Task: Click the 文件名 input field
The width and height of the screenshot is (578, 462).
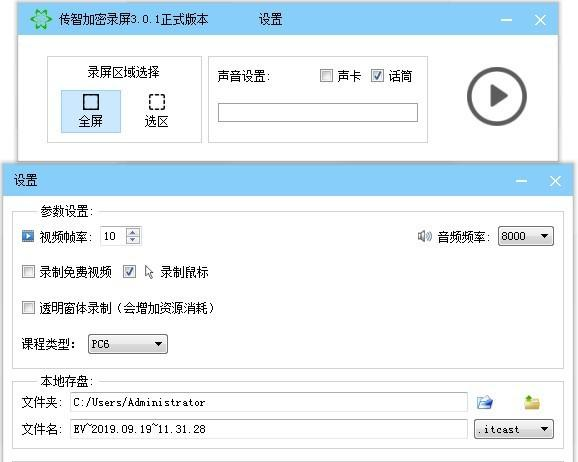Action: click(x=269, y=429)
